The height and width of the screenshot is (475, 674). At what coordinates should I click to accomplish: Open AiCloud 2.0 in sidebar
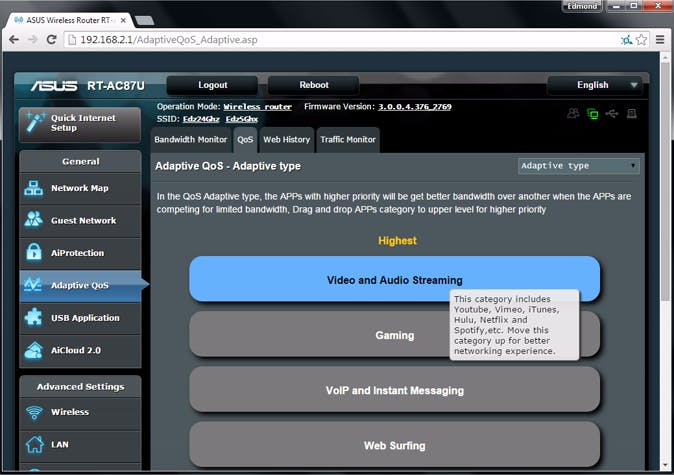point(80,350)
